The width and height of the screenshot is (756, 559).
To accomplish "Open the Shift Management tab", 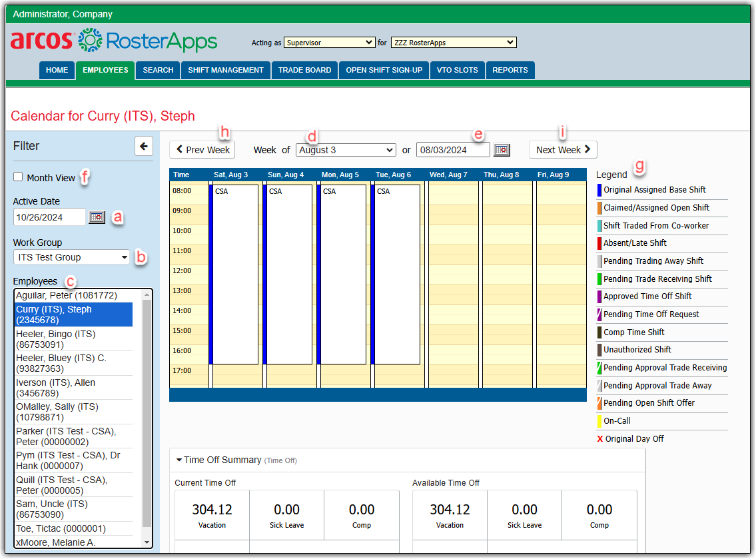I will [x=225, y=70].
